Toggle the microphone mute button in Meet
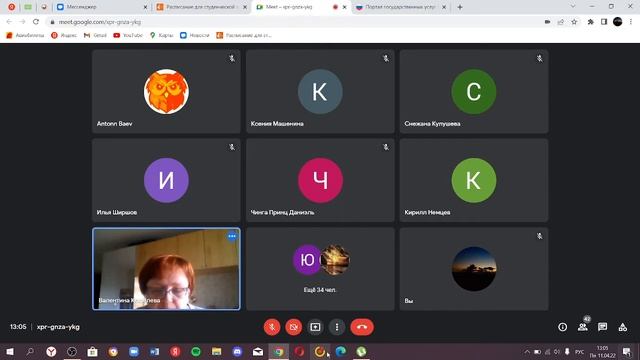This screenshot has width=640, height=360. click(272, 327)
